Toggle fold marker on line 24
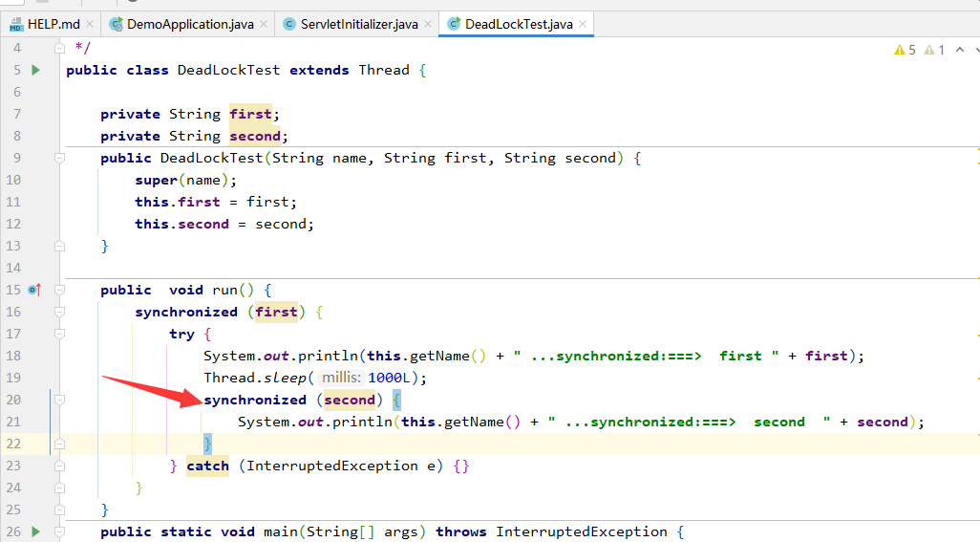980x542 pixels. [x=59, y=488]
